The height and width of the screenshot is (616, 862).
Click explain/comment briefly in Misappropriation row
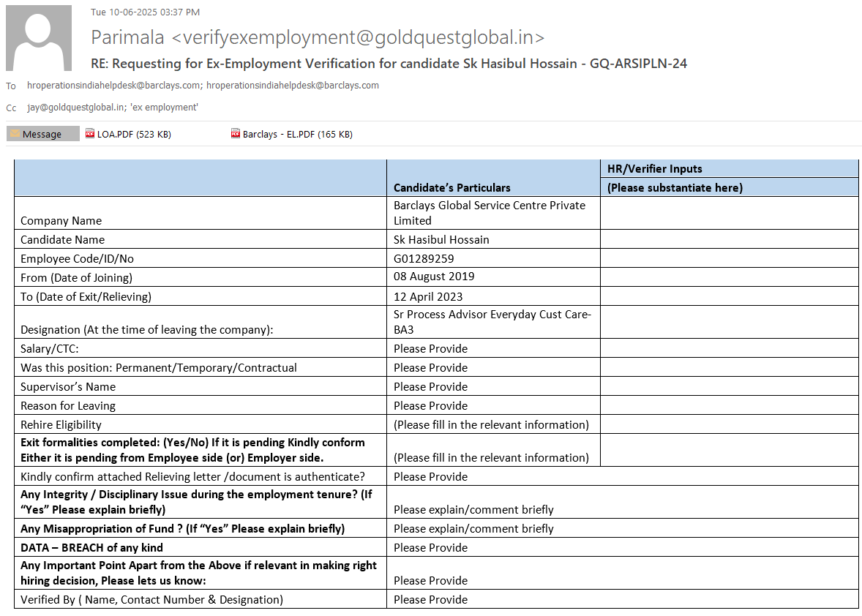pos(473,529)
